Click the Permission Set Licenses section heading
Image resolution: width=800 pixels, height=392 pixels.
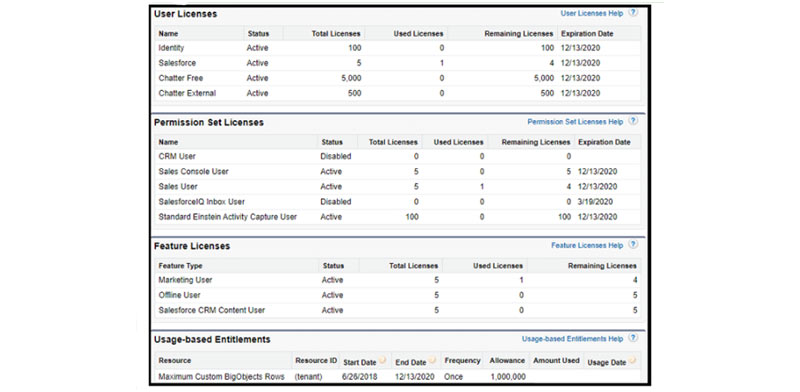pyautogui.click(x=209, y=122)
